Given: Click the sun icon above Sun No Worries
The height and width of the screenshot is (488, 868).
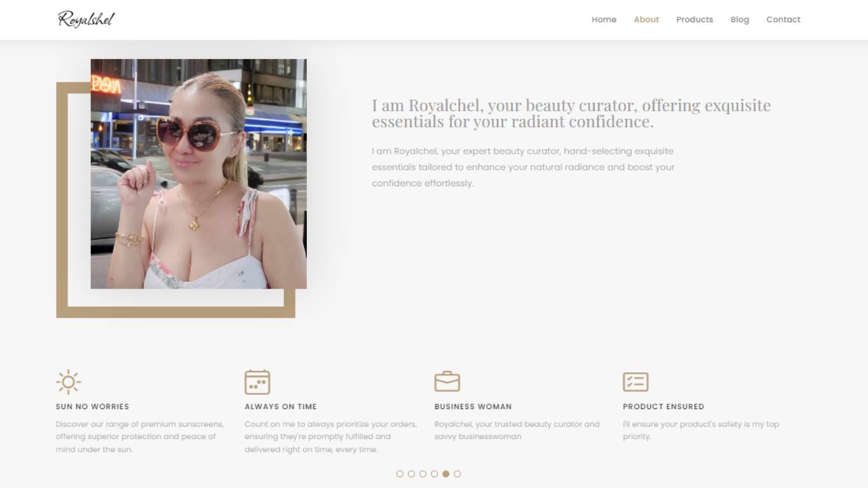Looking at the screenshot, I should point(68,382).
